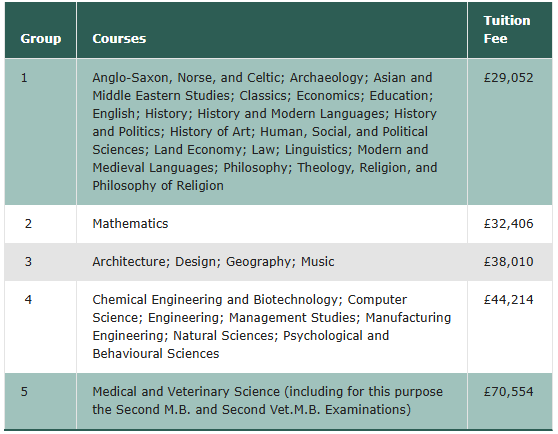Click the £32,406 fee value
The width and height of the screenshot is (558, 434).
pyautogui.click(x=509, y=224)
